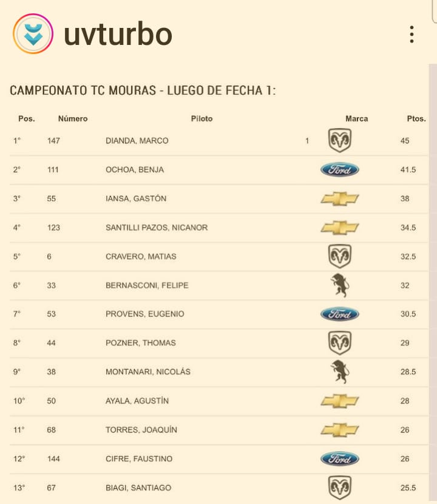Viewport: 437px width, 504px height.
Task: Click Torino logo for Montanari, Nicolás
Action: tap(340, 372)
